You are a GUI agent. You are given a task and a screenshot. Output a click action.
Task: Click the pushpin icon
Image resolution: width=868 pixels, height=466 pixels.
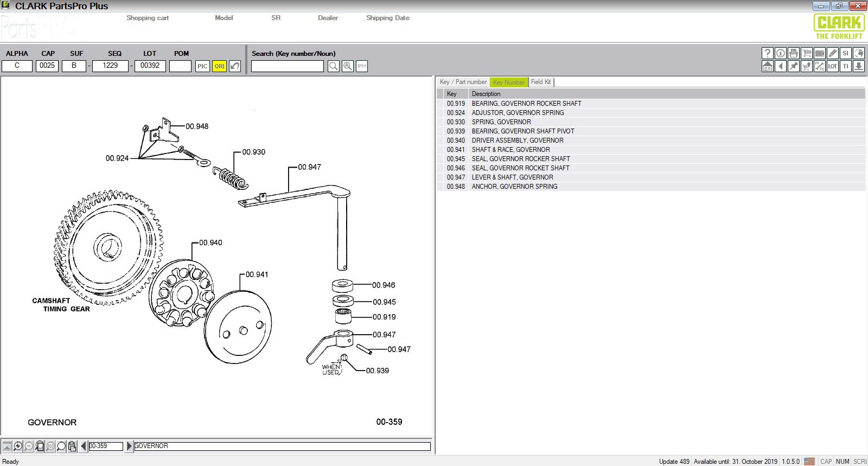tap(793, 66)
